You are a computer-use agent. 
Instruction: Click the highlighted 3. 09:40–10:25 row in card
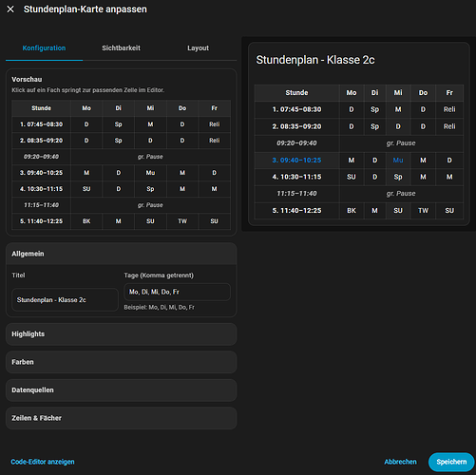tap(359, 161)
